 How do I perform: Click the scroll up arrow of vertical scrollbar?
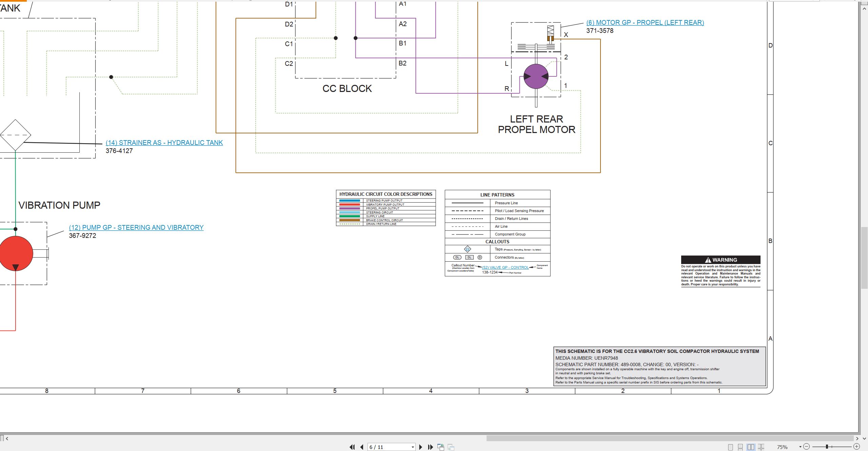point(864,8)
